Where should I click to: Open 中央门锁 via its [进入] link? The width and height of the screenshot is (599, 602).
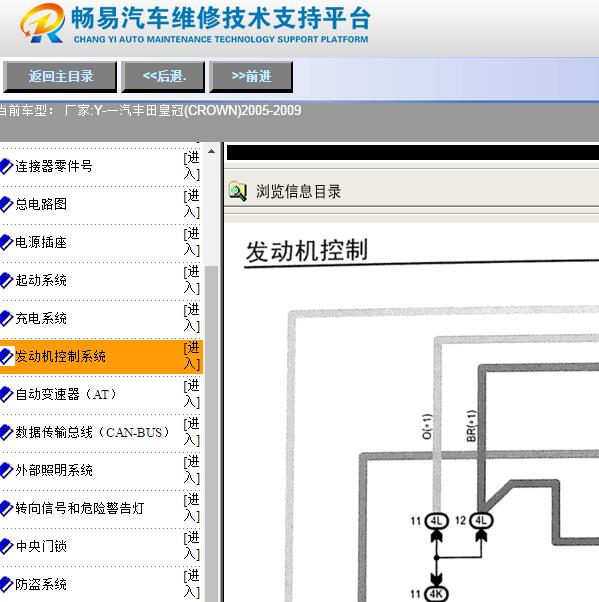[x=192, y=546]
